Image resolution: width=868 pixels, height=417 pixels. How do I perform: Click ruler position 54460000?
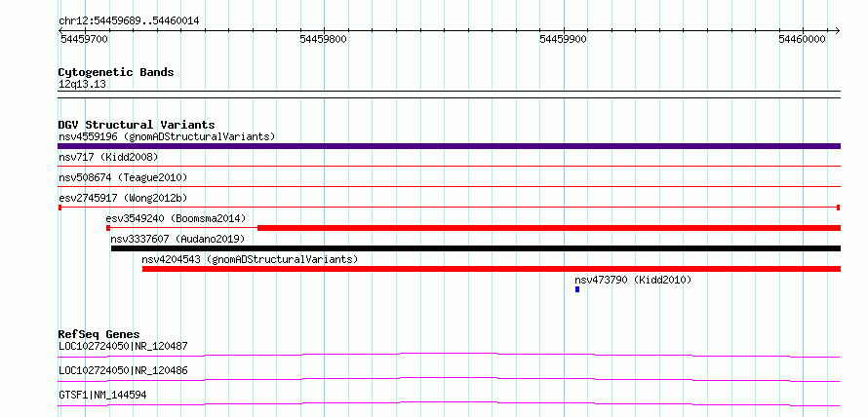802,39
